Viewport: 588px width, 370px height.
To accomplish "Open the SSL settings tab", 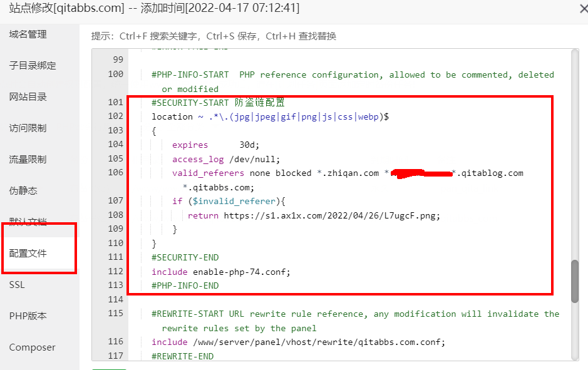I will 17,285.
